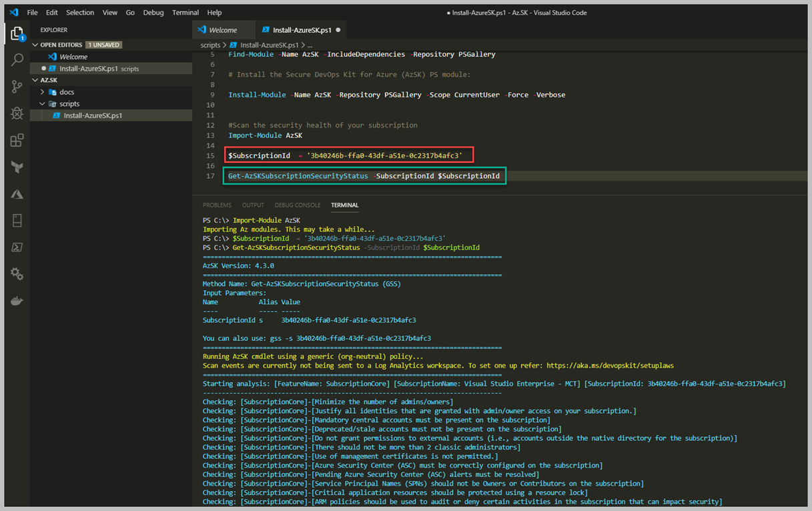Open the Help menu
The height and width of the screenshot is (511, 812).
[214, 13]
